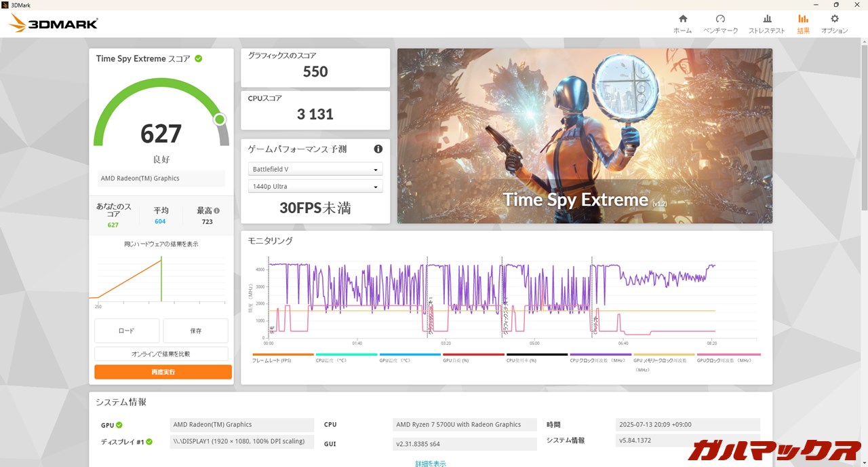The width and height of the screenshot is (868, 467).
Task: Switch to the 結果 results chart icon
Action: pos(803,19)
